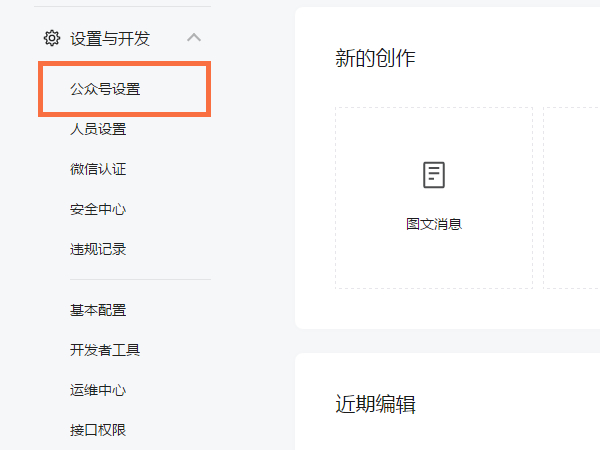View 违规记录 in the sidebar
This screenshot has height=450, width=600.
pyautogui.click(x=98, y=249)
